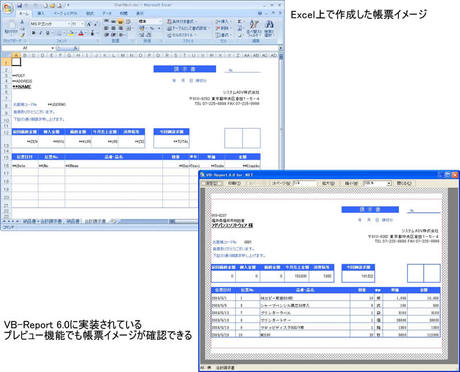This screenshot has width=460, height=372.
Task: Click the Print button in VB-Report preview
Action: click(x=234, y=183)
